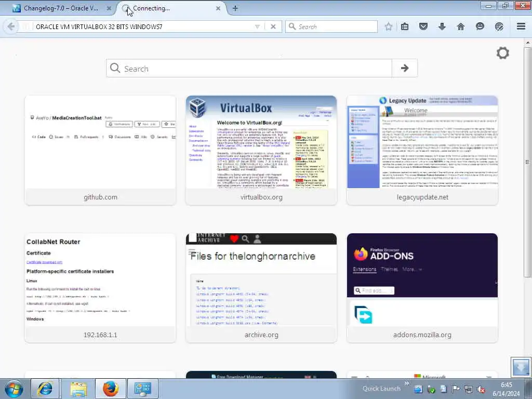
Task: Open the legacyupdate.net tile
Action: pyautogui.click(x=422, y=150)
